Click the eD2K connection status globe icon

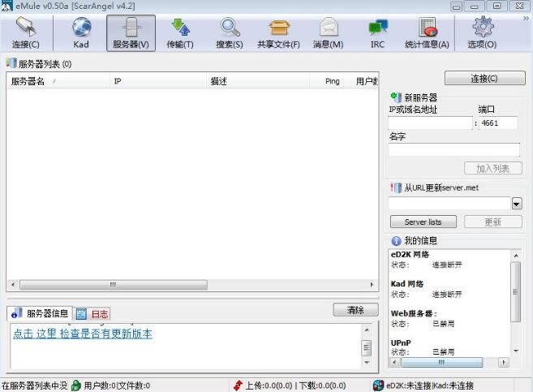[x=378, y=386]
